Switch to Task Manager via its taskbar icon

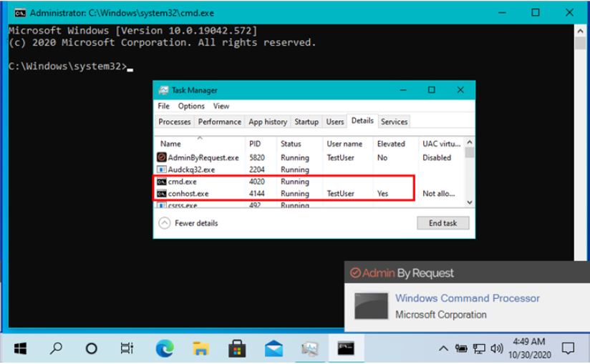(x=309, y=348)
